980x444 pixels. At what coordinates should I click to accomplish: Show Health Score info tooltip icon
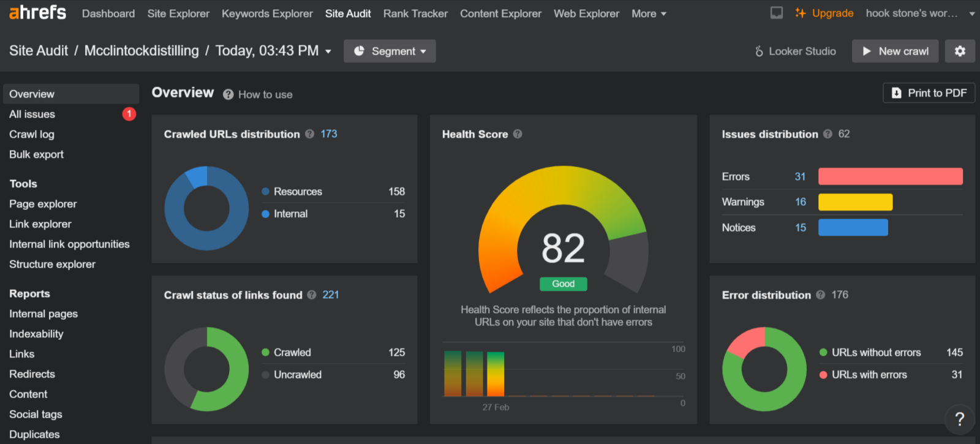pyautogui.click(x=518, y=134)
